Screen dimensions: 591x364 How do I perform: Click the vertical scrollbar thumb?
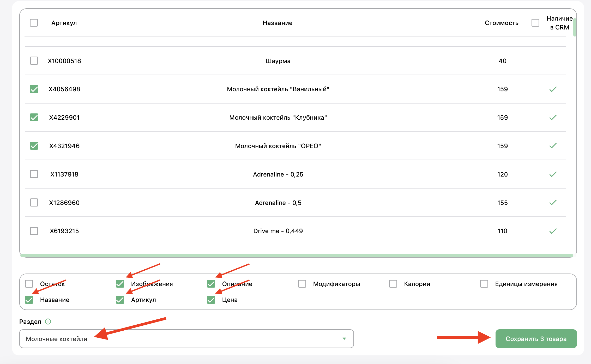click(x=575, y=27)
